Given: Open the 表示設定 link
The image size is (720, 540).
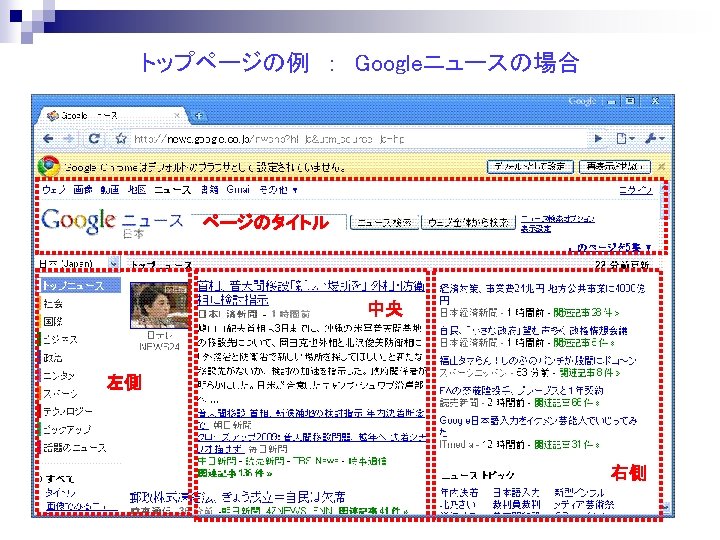Looking at the screenshot, I should coord(535,229).
